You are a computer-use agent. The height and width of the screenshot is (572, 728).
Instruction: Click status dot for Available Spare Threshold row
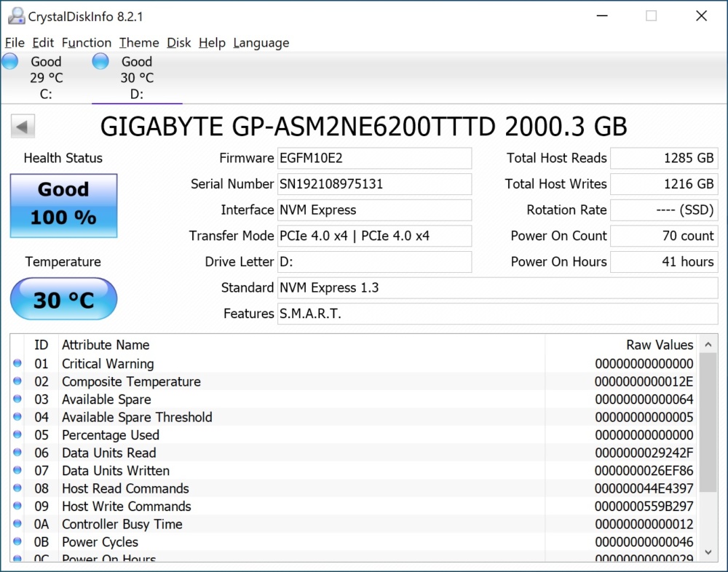pyautogui.click(x=17, y=416)
